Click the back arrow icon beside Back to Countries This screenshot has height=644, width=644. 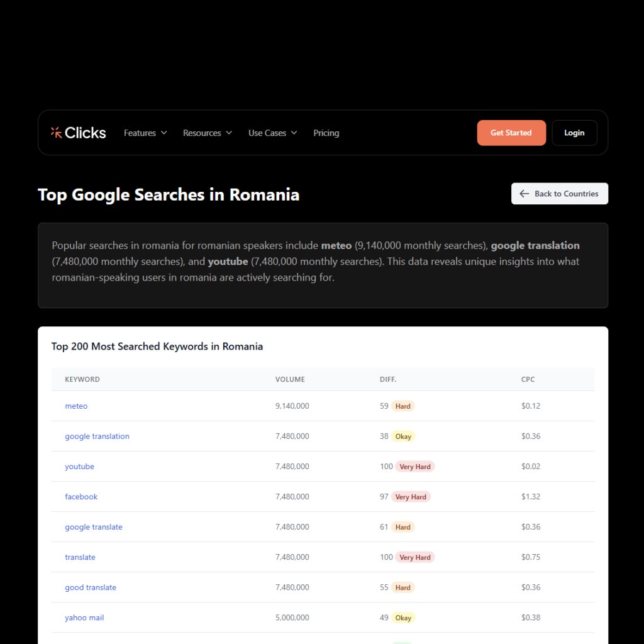(524, 194)
